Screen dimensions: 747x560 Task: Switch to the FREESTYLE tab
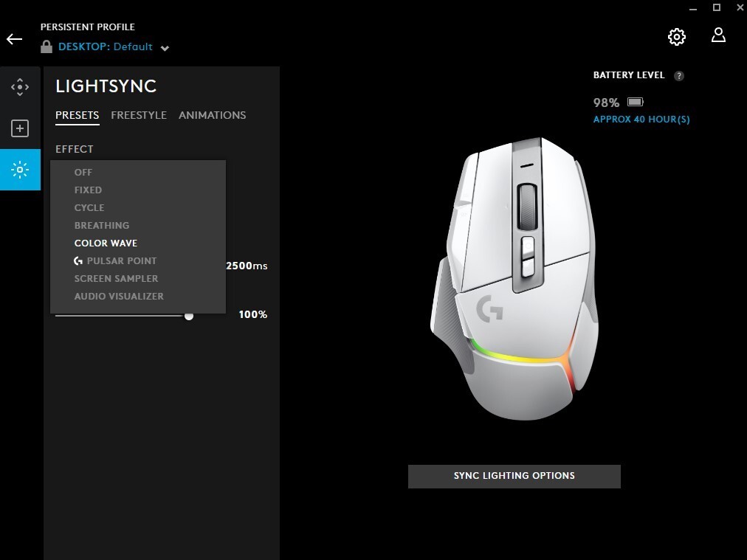coord(139,115)
